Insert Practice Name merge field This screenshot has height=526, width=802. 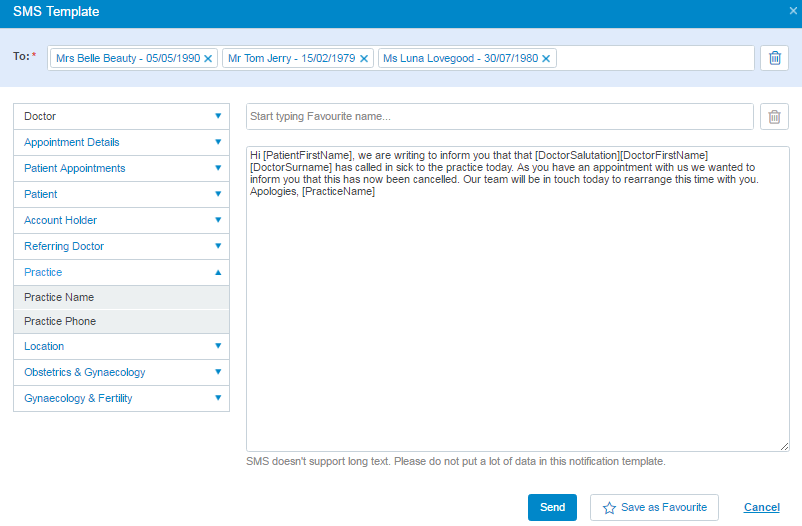pos(121,297)
